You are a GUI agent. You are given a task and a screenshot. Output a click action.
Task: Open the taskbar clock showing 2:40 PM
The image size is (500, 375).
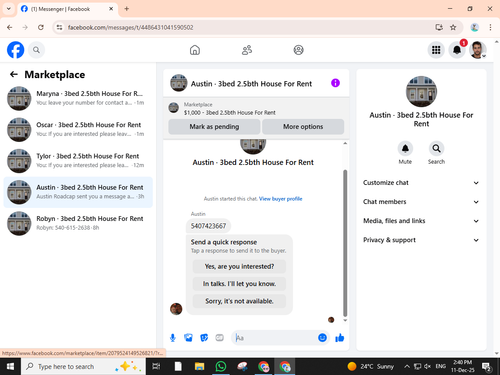click(463, 366)
